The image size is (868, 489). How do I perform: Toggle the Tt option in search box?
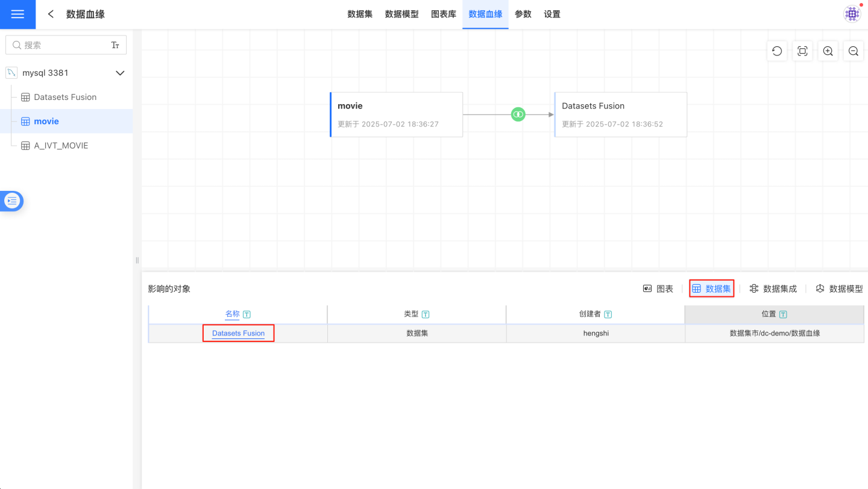click(x=115, y=45)
